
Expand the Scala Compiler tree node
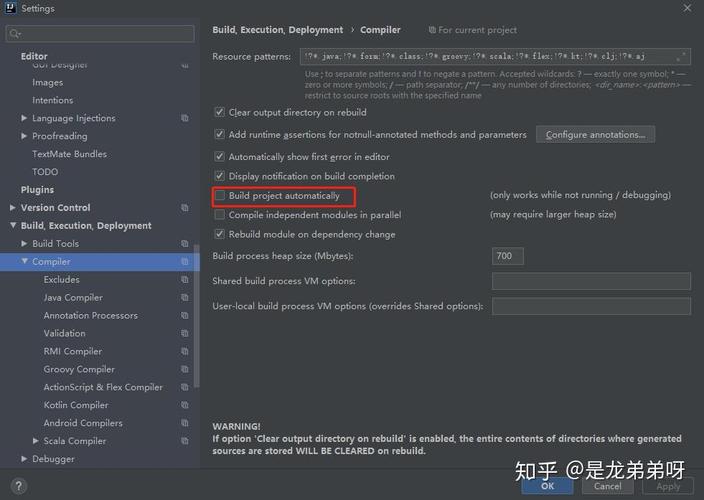pyautogui.click(x=36, y=441)
